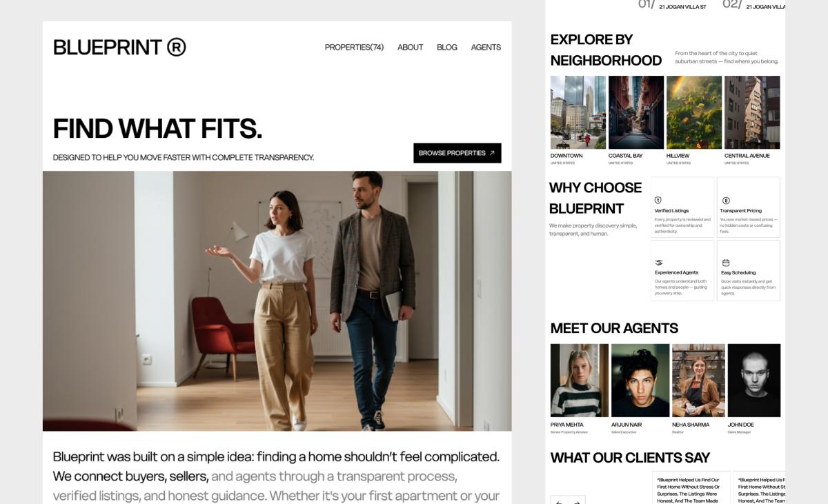Select the Downtown neighborhood photo
The image size is (828, 504).
578,112
